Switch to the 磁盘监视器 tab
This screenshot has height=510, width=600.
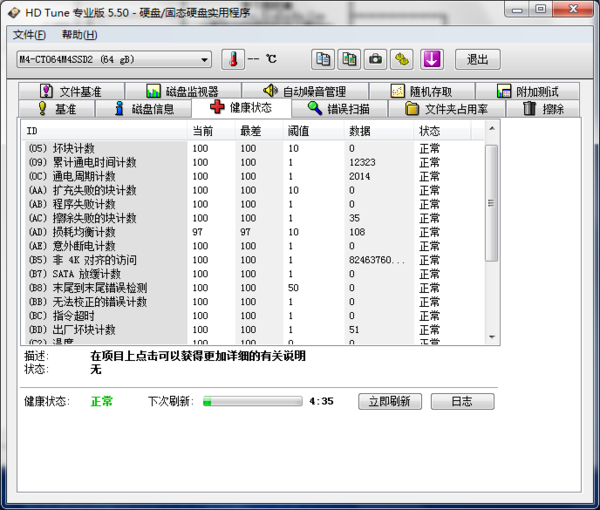pyautogui.click(x=183, y=91)
